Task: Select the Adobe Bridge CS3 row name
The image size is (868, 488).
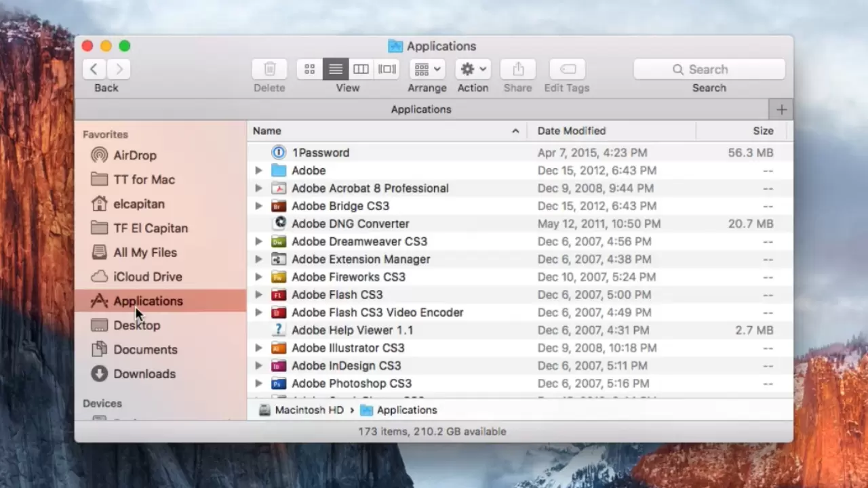Action: pyautogui.click(x=340, y=206)
